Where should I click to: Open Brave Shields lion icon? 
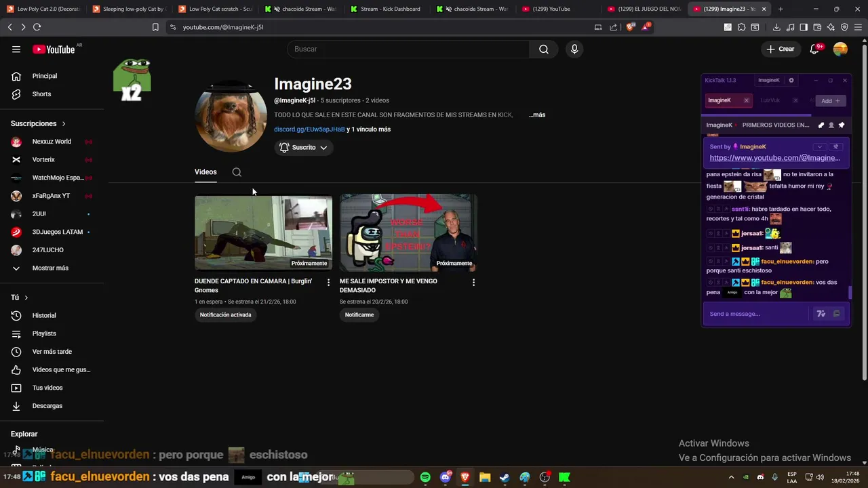click(x=631, y=27)
